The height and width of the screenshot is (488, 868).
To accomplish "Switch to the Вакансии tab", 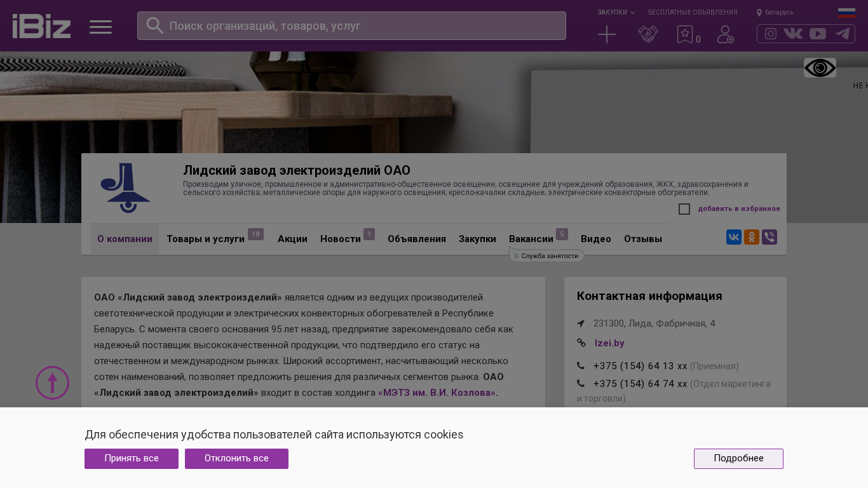I will pyautogui.click(x=531, y=239).
